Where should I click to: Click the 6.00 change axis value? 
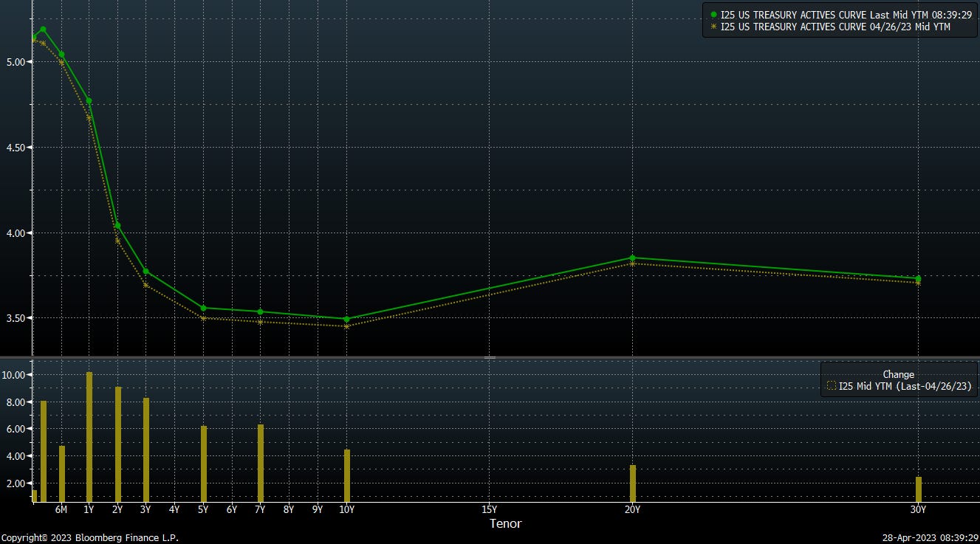tap(16, 429)
